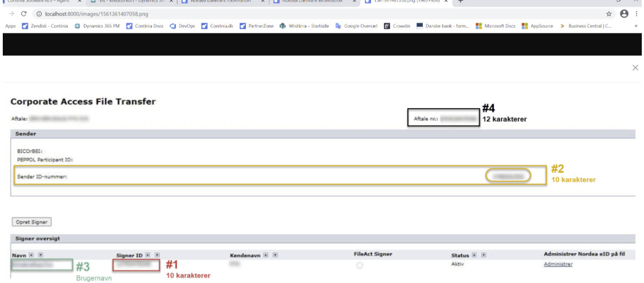Reload the page with the refresh icon
Viewport: 644px width, 283px height.
(x=24, y=14)
